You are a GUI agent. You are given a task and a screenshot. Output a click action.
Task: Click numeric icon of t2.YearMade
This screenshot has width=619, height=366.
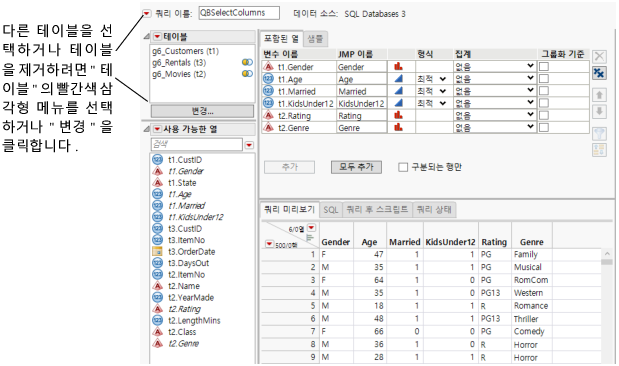pyautogui.click(x=158, y=297)
